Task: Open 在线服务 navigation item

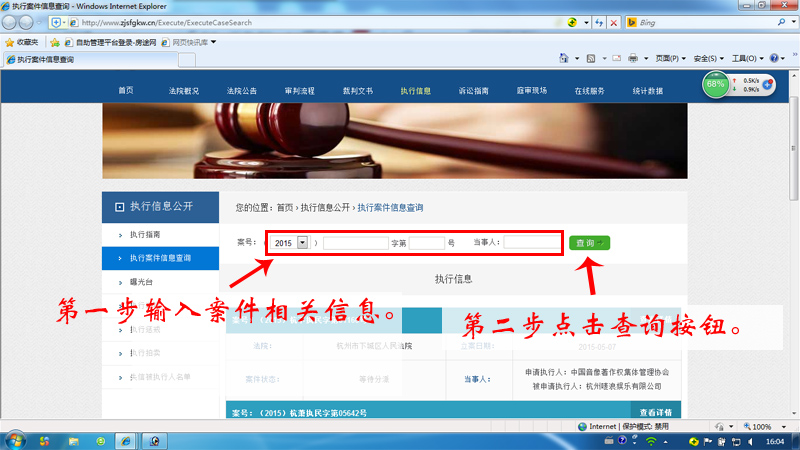Action: click(x=590, y=91)
